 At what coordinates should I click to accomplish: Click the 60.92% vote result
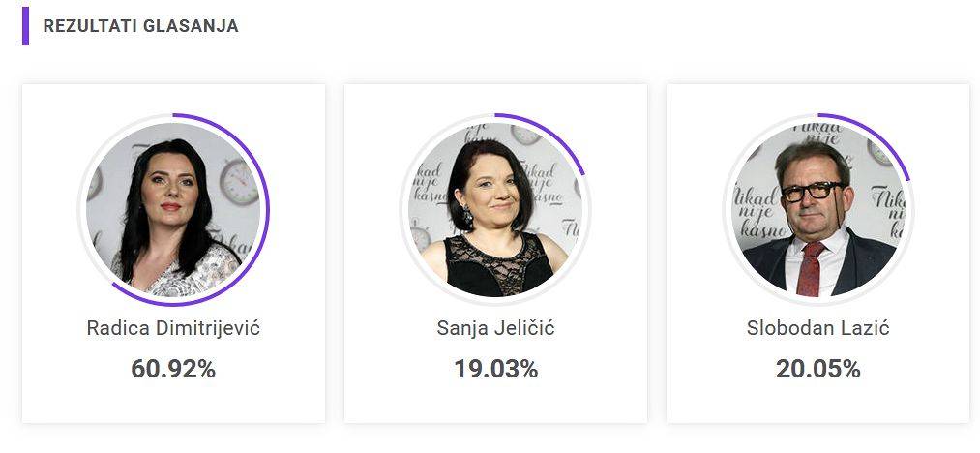click(x=173, y=369)
